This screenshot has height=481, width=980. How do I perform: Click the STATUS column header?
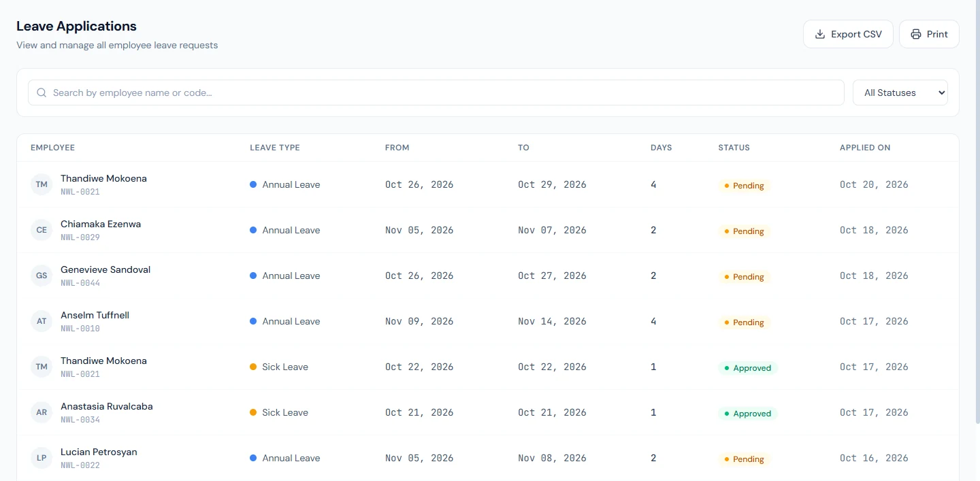pos(734,148)
